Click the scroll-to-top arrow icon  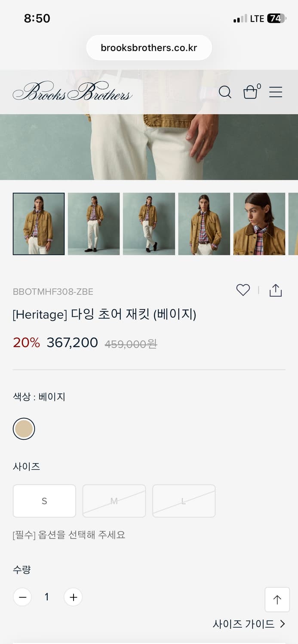click(277, 599)
